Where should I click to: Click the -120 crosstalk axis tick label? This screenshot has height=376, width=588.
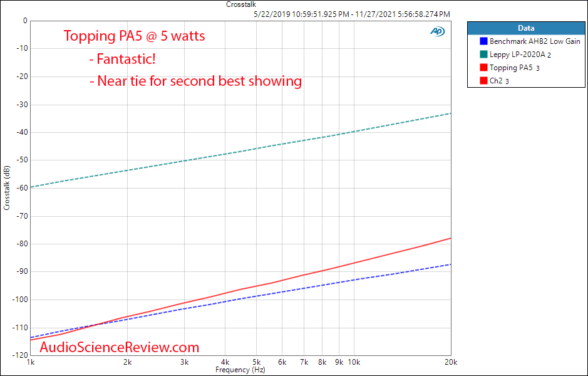pyautogui.click(x=19, y=355)
